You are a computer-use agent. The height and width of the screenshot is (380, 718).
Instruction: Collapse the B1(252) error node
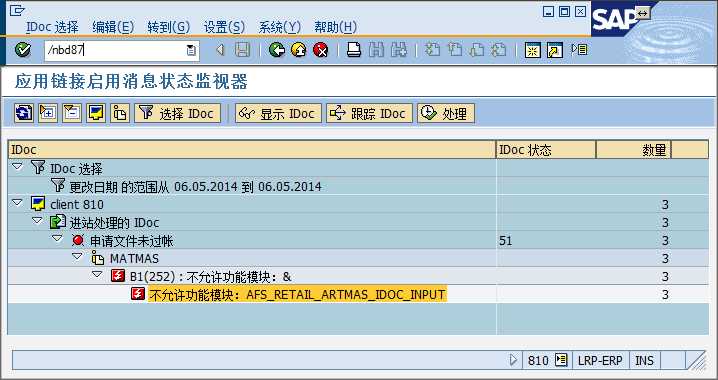coord(97,275)
